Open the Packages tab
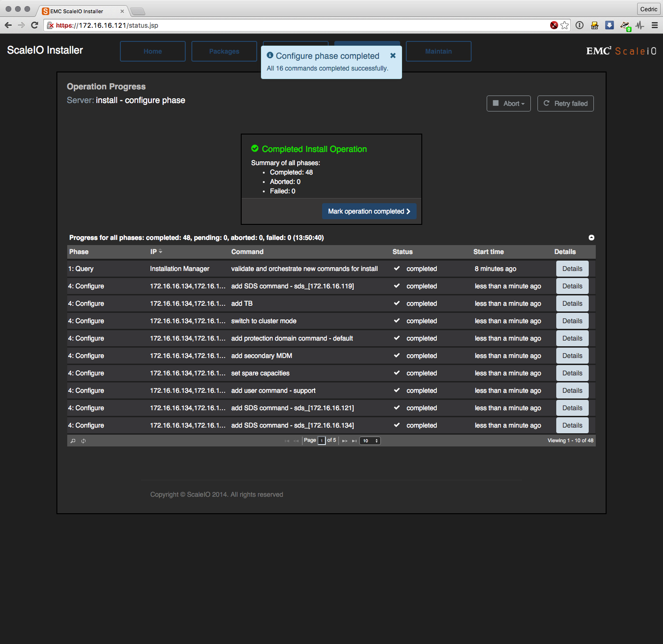This screenshot has width=663, height=644. [x=224, y=51]
